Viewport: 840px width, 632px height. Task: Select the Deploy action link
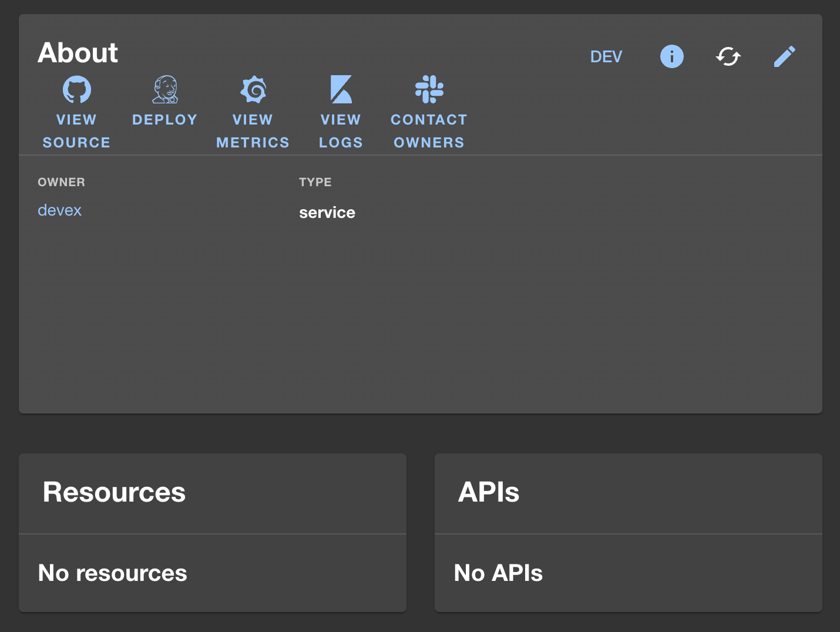tap(164, 119)
